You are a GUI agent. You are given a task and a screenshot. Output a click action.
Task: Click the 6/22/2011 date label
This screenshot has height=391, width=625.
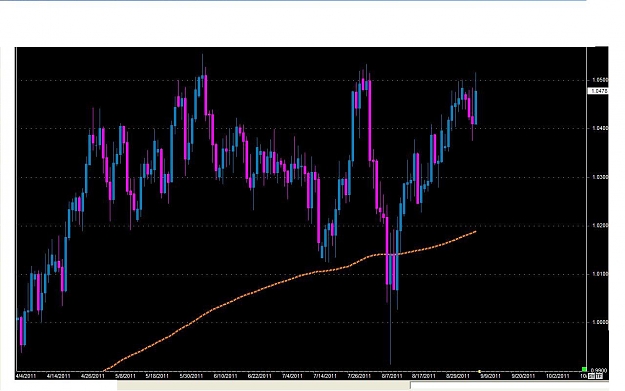259,376
